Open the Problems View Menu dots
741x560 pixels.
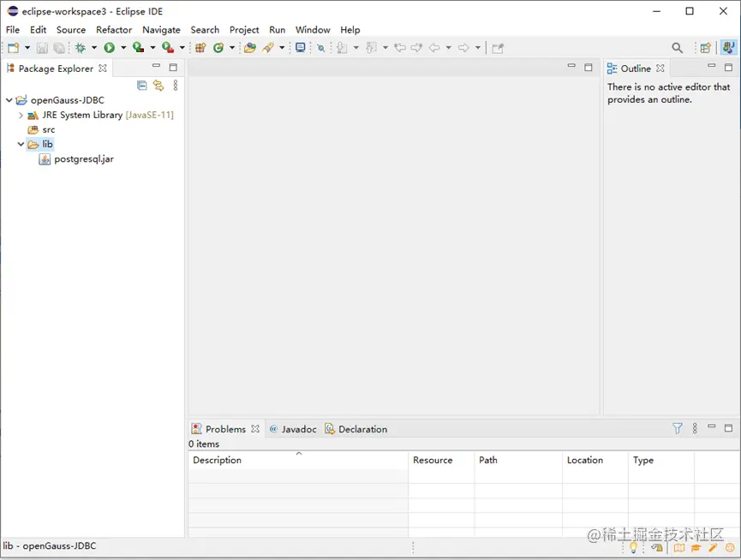tap(695, 428)
